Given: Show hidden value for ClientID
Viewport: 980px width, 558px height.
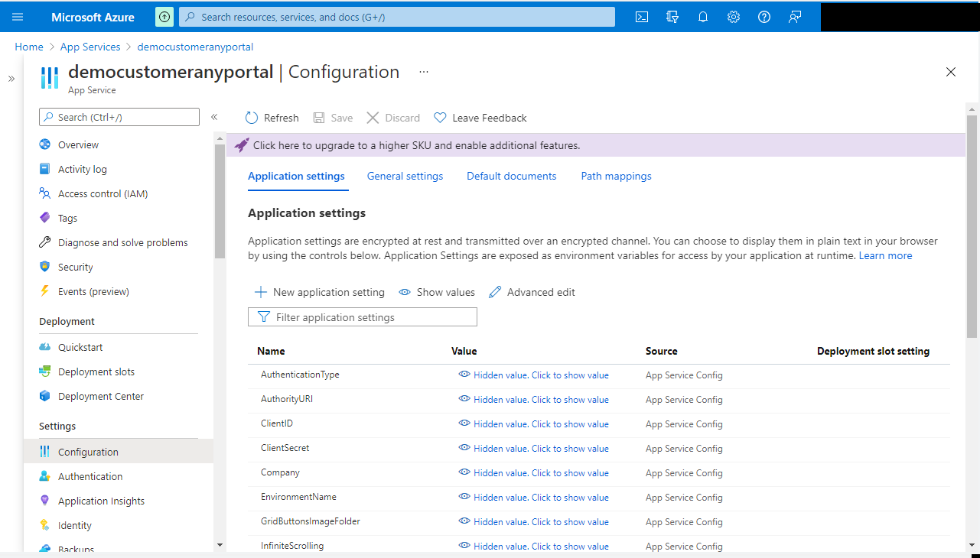Looking at the screenshot, I should click(x=533, y=424).
